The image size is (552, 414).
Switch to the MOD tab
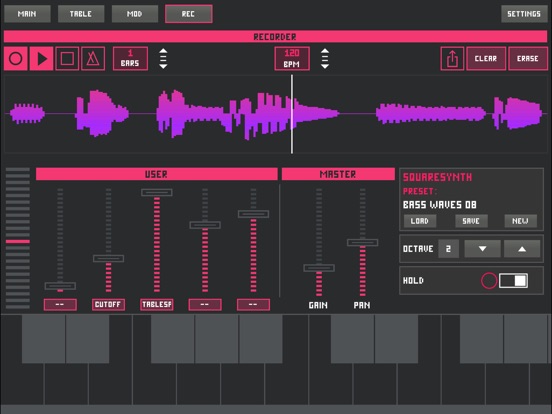point(135,14)
